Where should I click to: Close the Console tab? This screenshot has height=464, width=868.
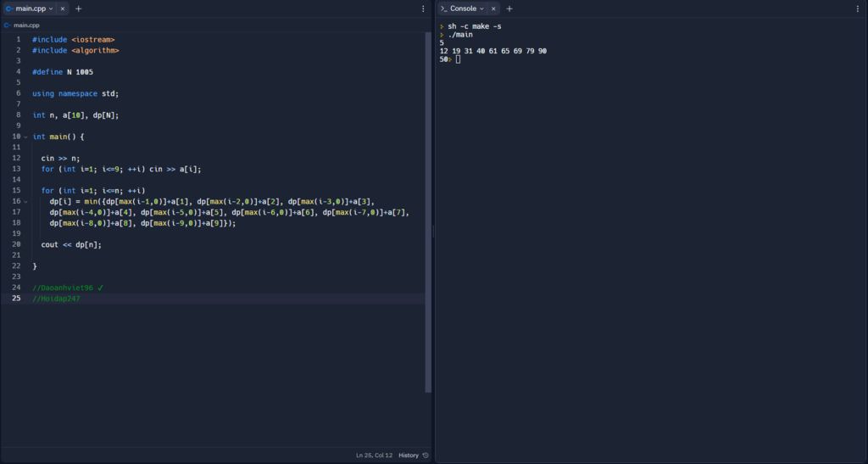493,8
